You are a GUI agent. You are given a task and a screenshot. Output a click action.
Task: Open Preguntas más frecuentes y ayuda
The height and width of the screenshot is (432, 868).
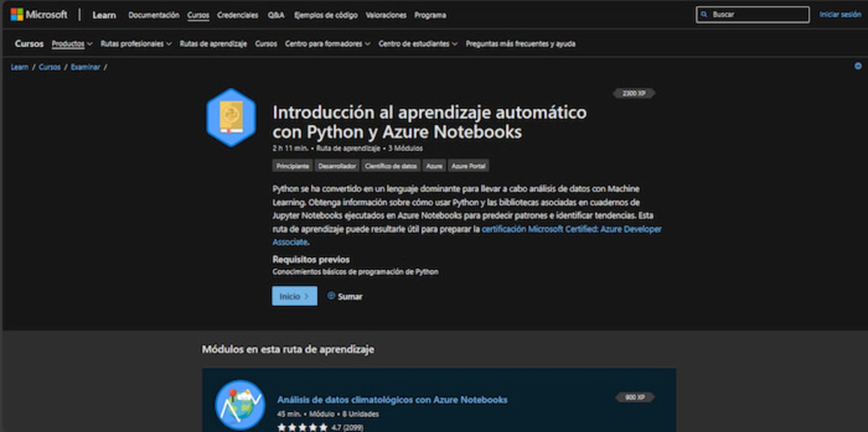pyautogui.click(x=520, y=44)
